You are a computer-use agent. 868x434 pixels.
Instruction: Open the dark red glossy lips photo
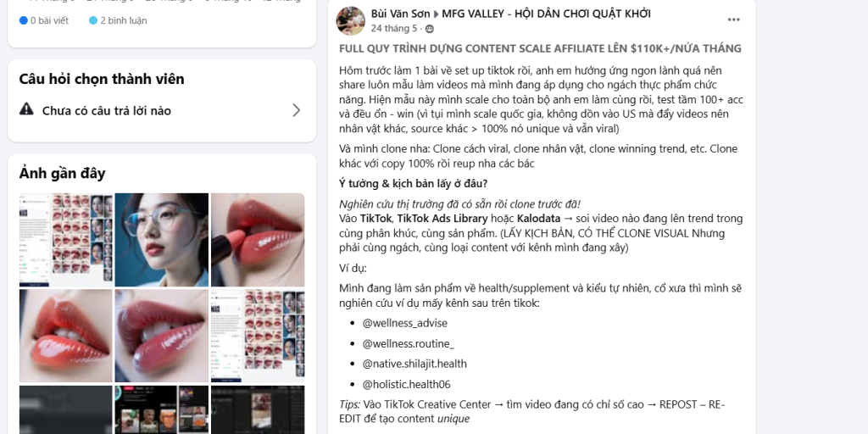[162, 336]
